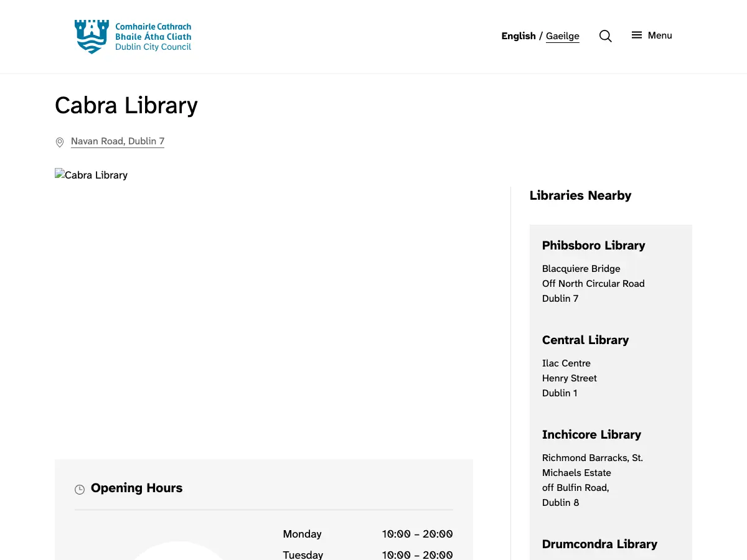Viewport: 747px width, 560px height.
Task: Switch language to Gaeilge
Action: click(x=563, y=36)
